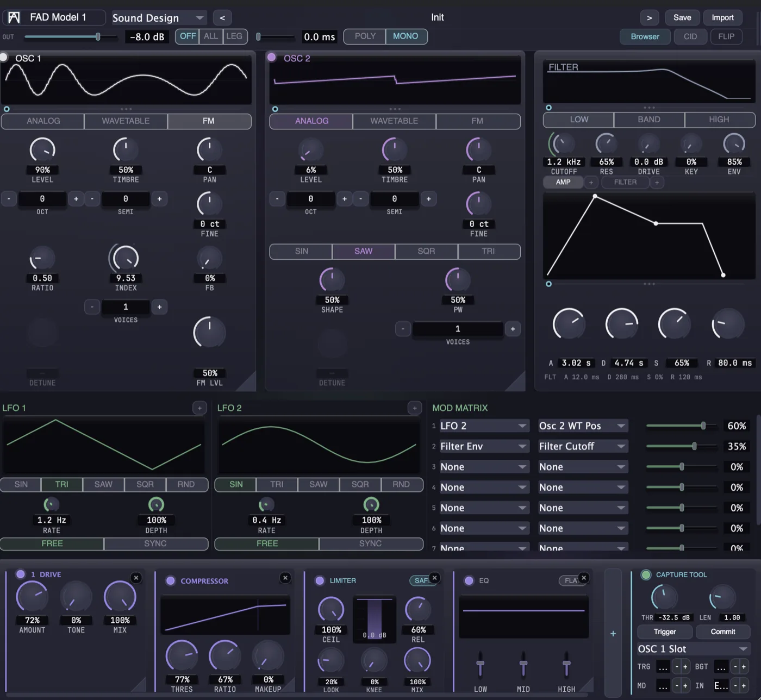Go to previous preset arrow
This screenshot has width=761, height=700.
222,18
